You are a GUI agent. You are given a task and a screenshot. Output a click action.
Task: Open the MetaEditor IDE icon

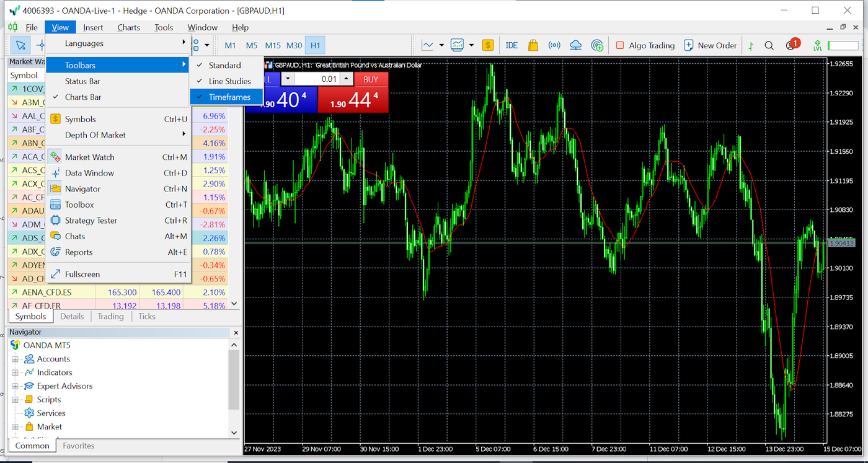coord(511,45)
